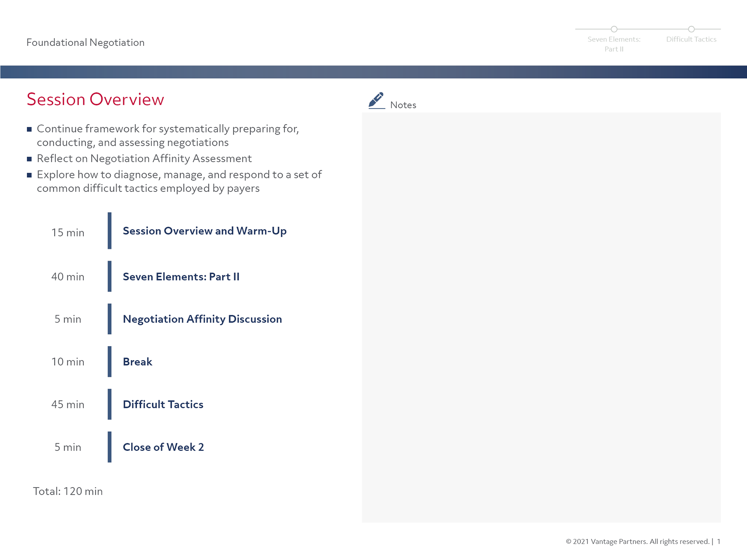The width and height of the screenshot is (747, 560).
Task: Click the Difficult Tactics tracker label
Action: click(x=691, y=39)
